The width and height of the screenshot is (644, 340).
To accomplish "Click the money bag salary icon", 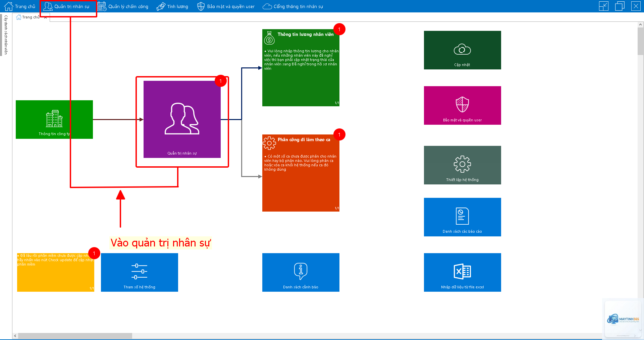I will [x=269, y=38].
